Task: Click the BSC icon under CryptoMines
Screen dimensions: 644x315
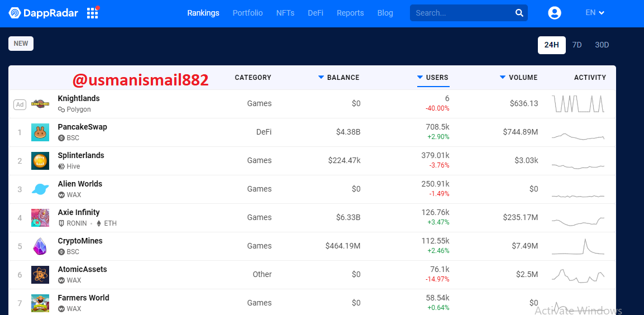Action: (x=61, y=252)
